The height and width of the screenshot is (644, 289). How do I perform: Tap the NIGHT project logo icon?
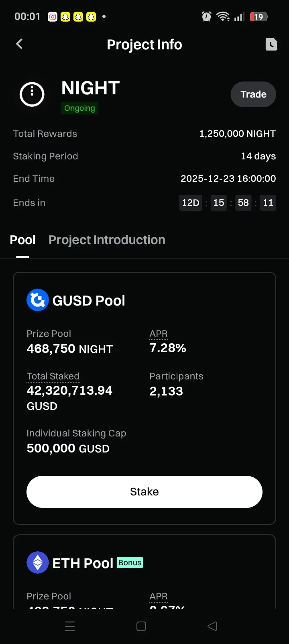pos(32,94)
